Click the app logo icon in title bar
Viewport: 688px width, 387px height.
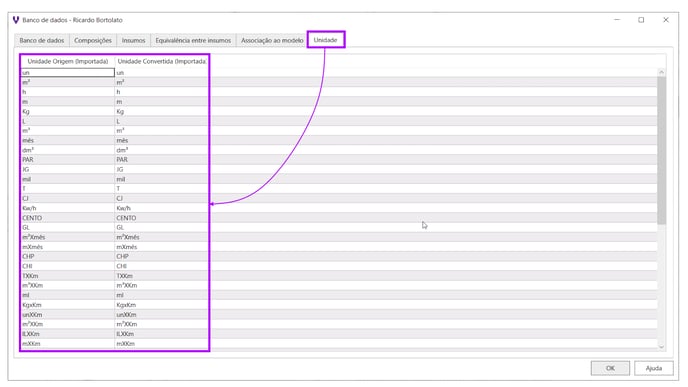(16, 20)
